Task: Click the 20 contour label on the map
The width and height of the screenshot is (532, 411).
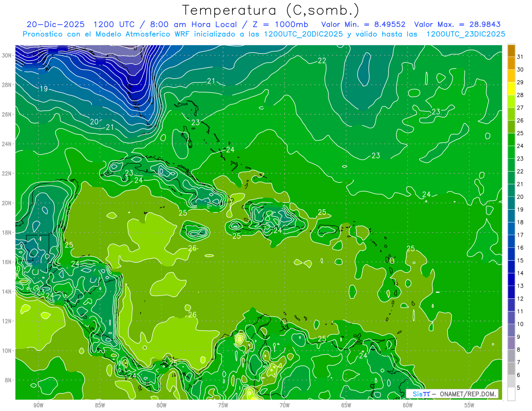Action: (x=94, y=122)
